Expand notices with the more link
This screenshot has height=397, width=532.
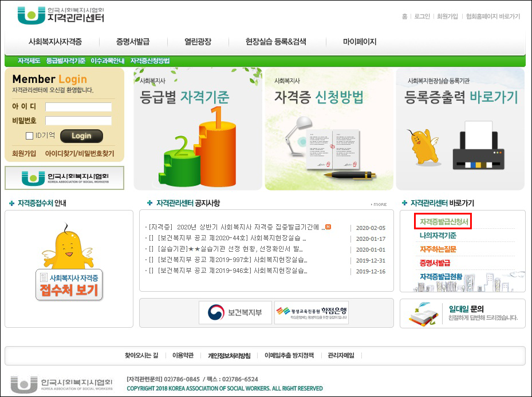click(x=379, y=204)
